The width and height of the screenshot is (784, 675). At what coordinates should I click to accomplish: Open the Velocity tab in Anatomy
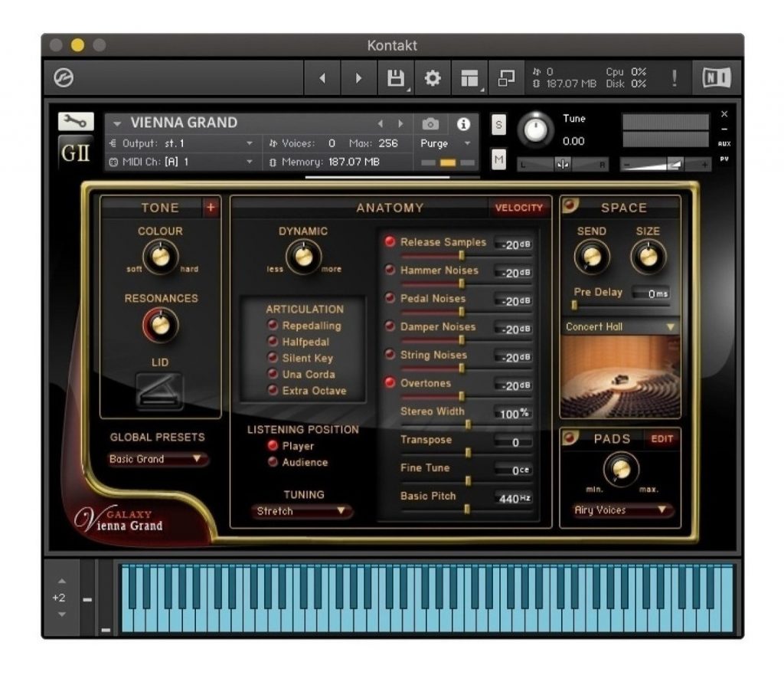518,208
